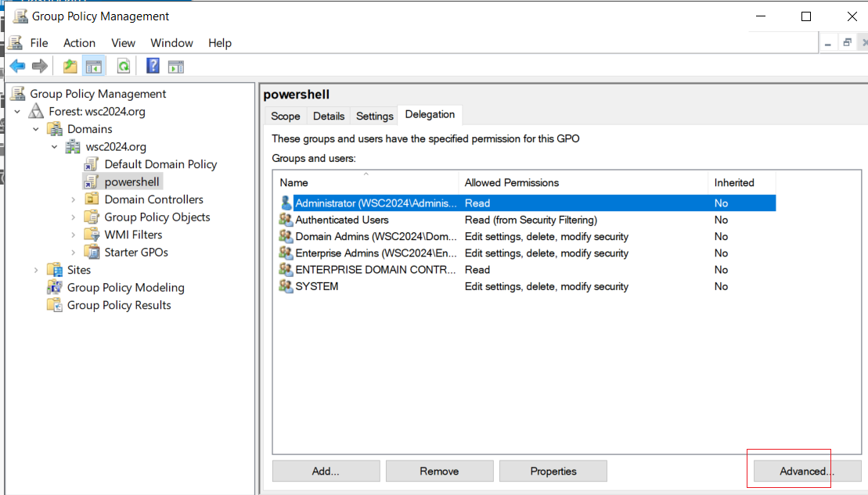The height and width of the screenshot is (495, 868).
Task: Expand the Sites tree node
Action: coord(36,270)
